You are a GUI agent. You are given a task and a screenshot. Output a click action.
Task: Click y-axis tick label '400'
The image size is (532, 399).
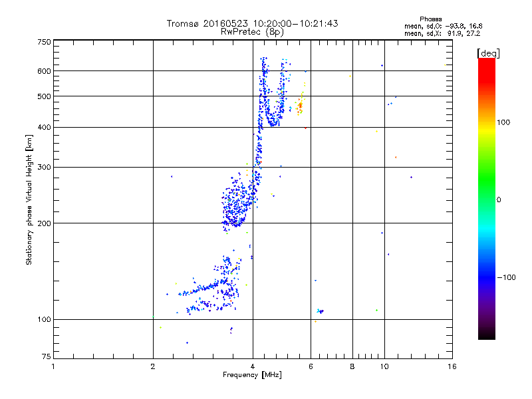(x=44, y=128)
